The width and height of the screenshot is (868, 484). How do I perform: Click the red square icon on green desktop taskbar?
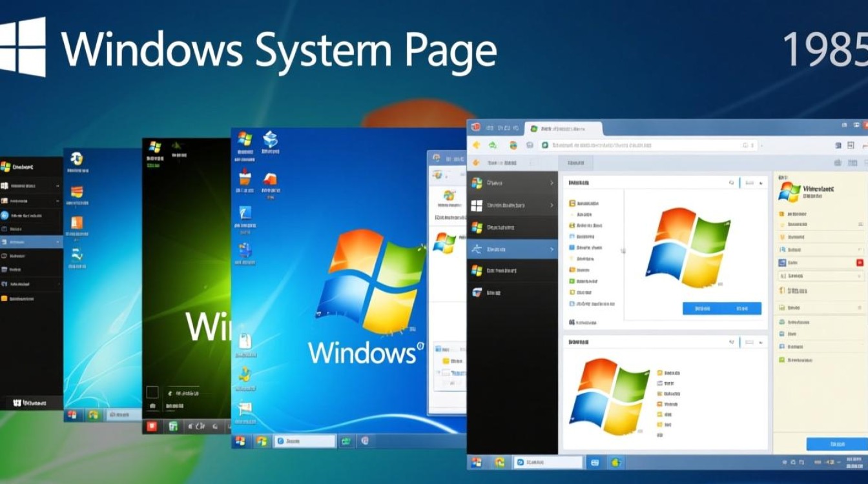coord(152,426)
